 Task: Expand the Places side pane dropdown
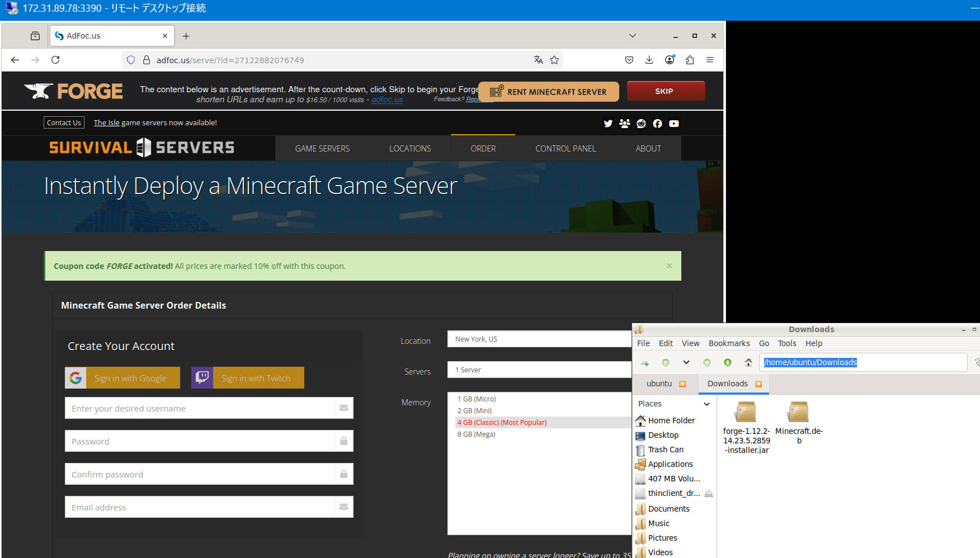pos(706,404)
